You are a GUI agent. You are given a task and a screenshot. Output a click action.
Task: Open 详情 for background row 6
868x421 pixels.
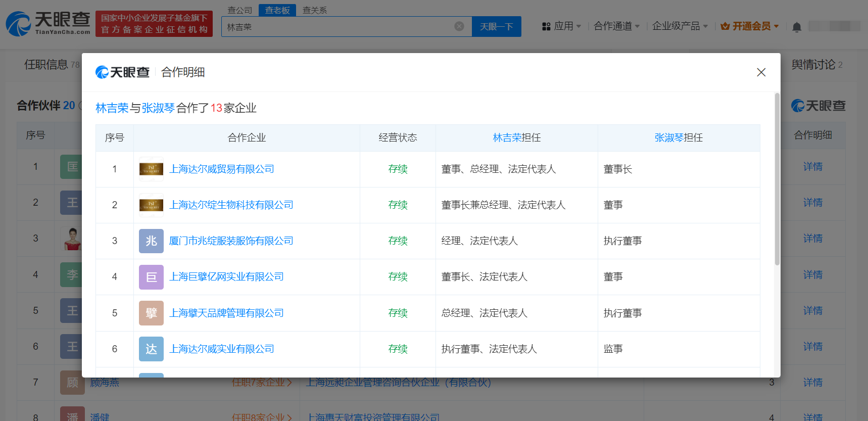(813, 347)
